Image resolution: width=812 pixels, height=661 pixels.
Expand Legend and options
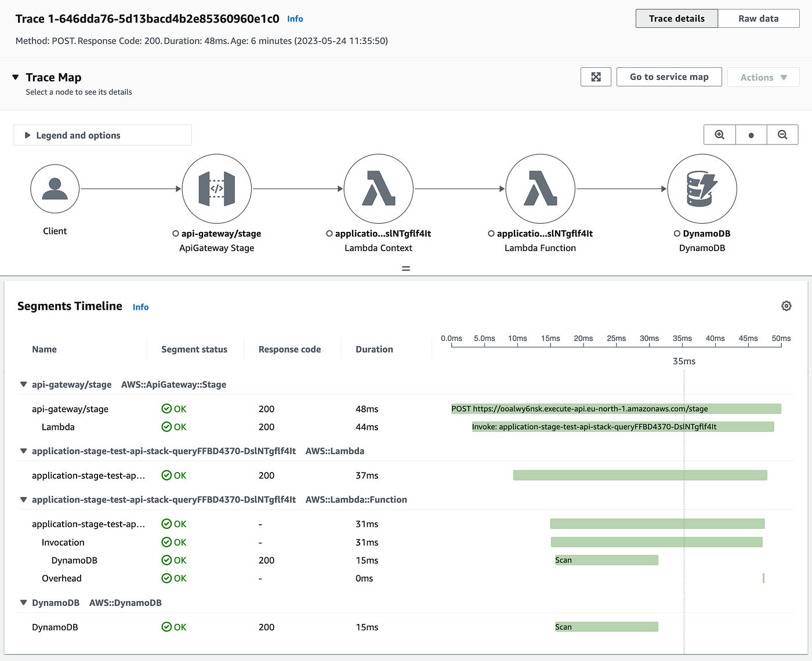pos(103,135)
